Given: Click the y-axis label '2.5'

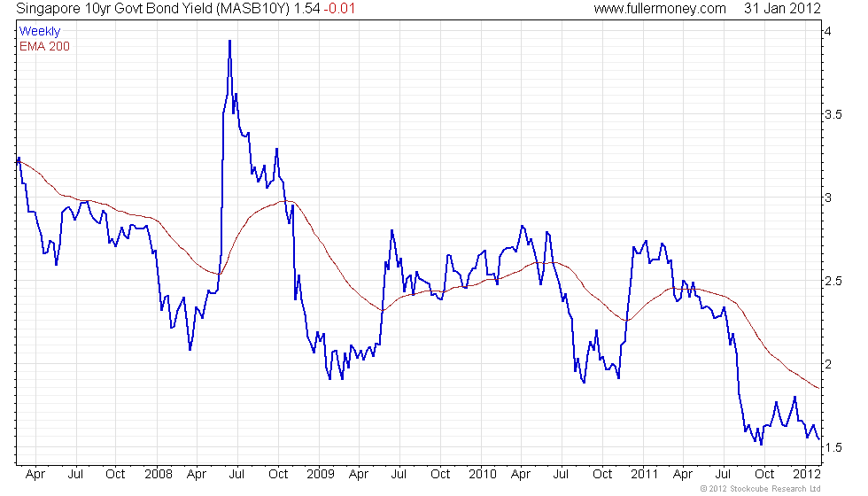Looking at the screenshot, I should [x=833, y=282].
